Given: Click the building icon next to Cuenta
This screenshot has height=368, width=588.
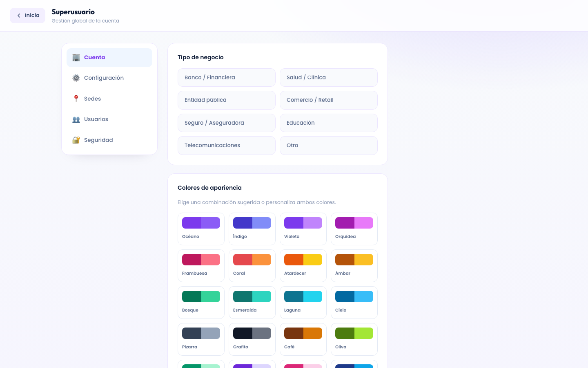Looking at the screenshot, I should click(x=76, y=58).
